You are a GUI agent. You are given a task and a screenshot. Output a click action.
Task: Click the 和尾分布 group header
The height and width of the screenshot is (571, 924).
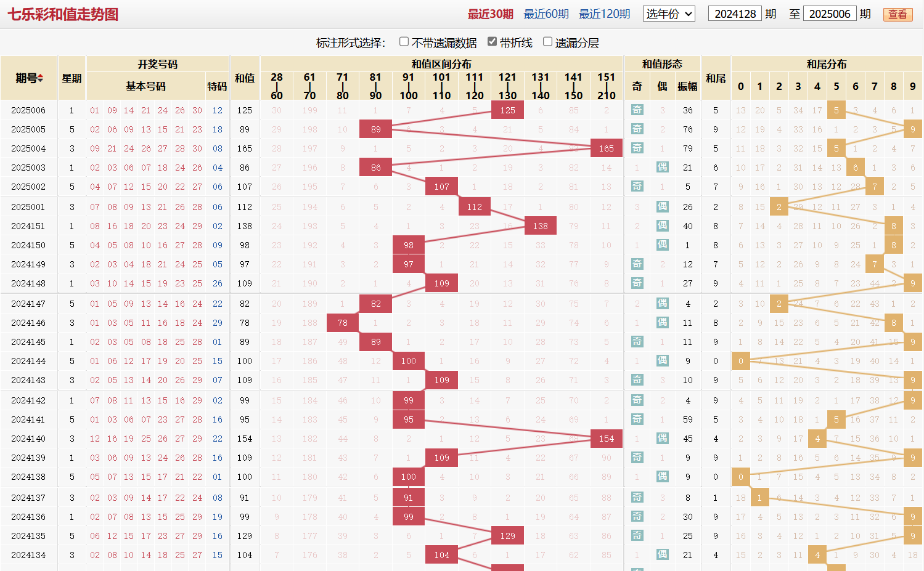827,64
